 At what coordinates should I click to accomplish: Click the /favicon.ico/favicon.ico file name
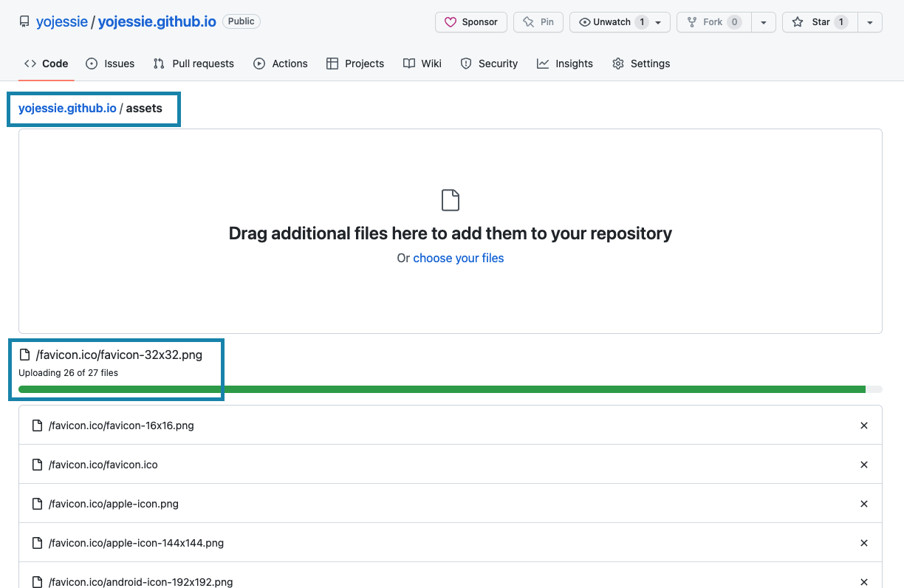tap(103, 465)
